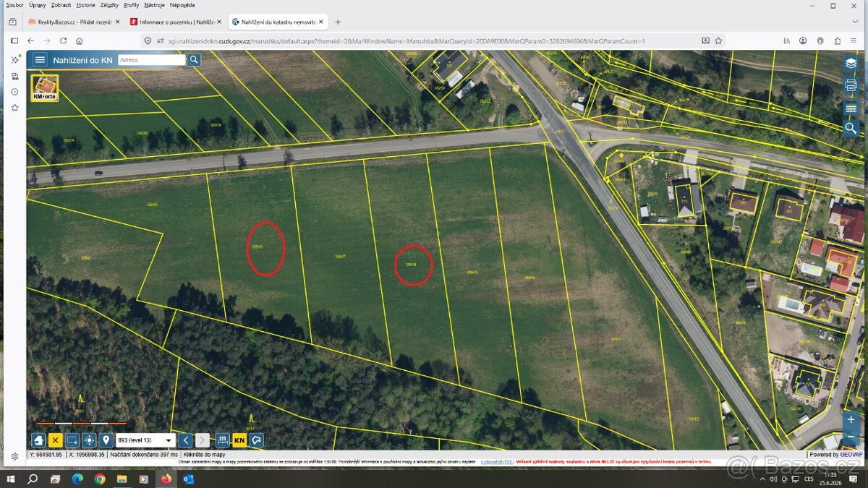Open the Firefox account icon

(804, 41)
